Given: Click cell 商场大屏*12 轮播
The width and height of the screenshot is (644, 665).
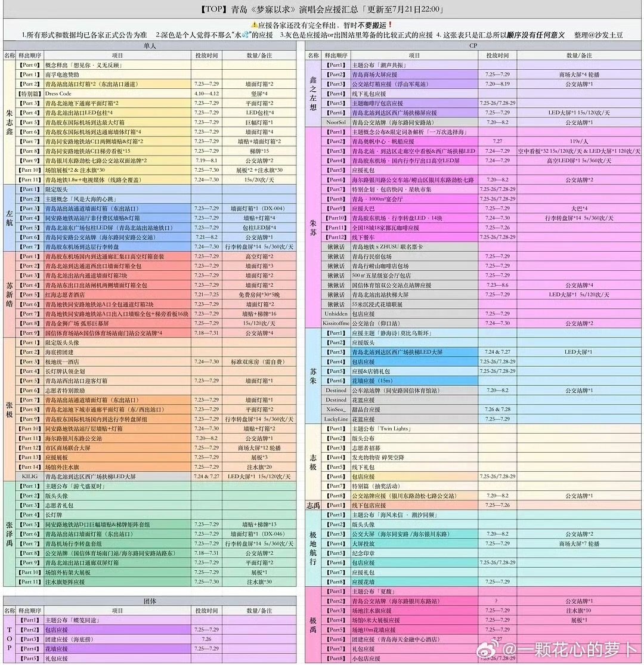Looking at the screenshot, I should tap(259, 448).
